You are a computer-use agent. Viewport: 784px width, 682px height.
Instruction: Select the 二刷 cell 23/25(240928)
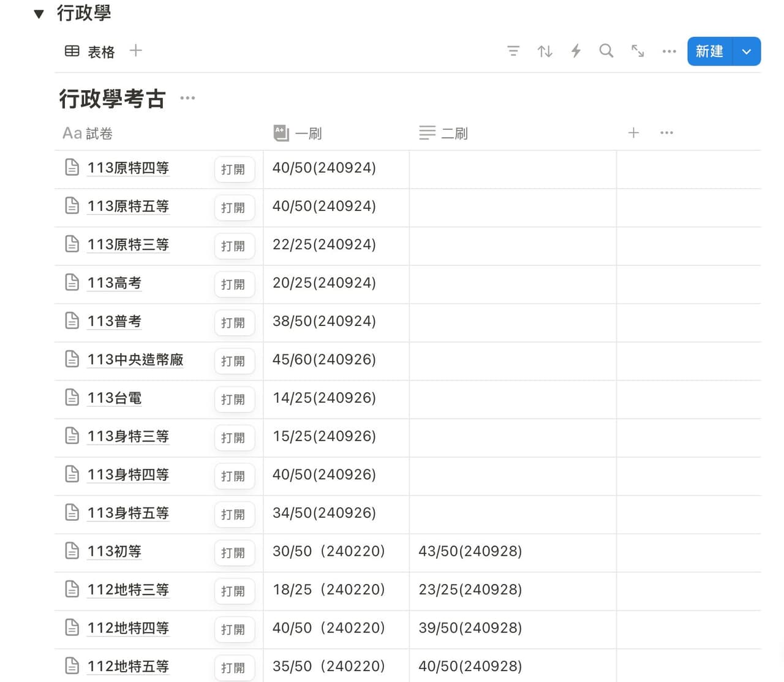tap(513, 591)
